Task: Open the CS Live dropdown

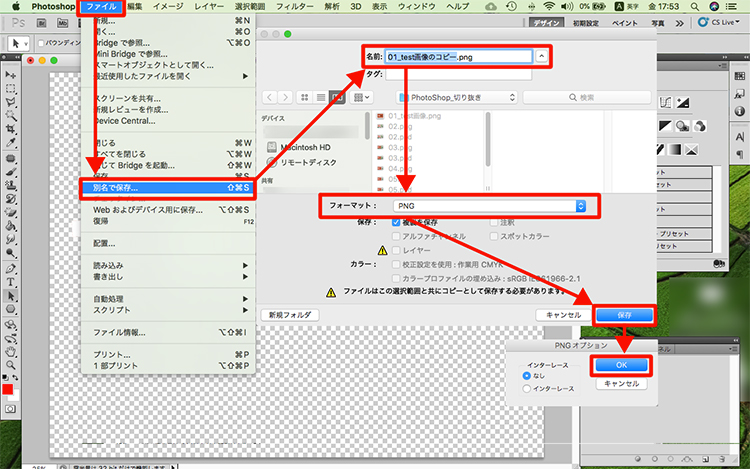Action: pos(719,22)
